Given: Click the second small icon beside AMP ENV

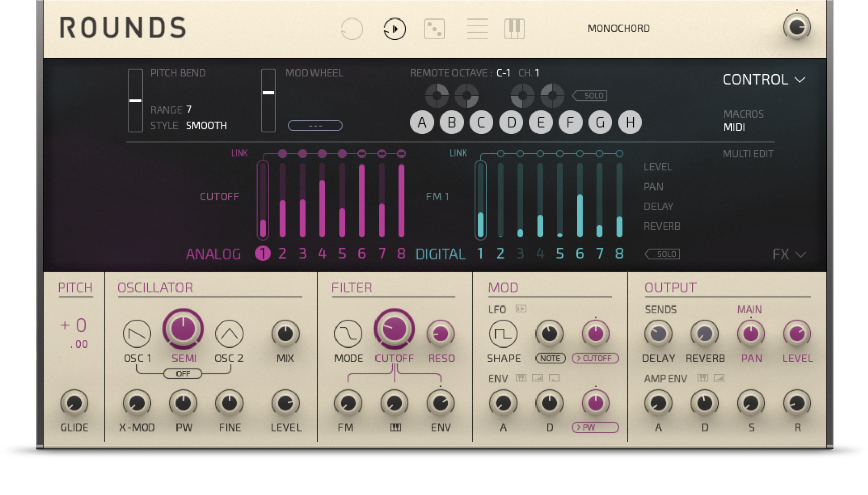Looking at the screenshot, I should coord(719,378).
